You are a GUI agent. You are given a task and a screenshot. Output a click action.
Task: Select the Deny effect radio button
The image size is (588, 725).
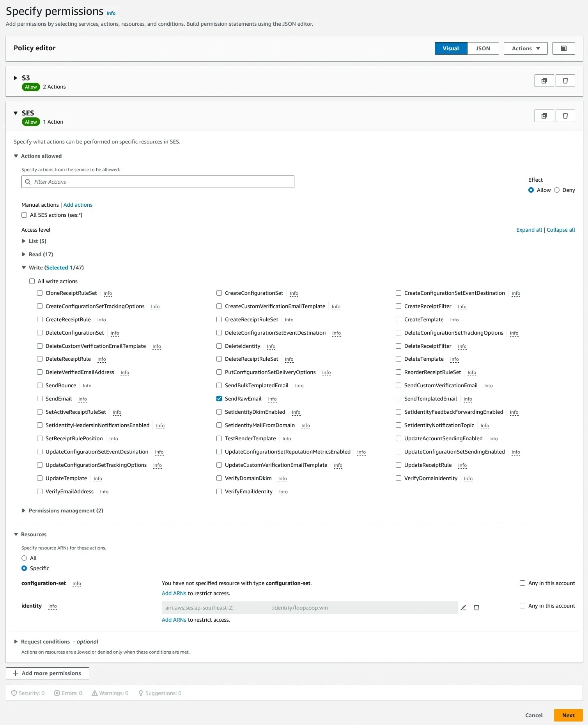point(557,190)
